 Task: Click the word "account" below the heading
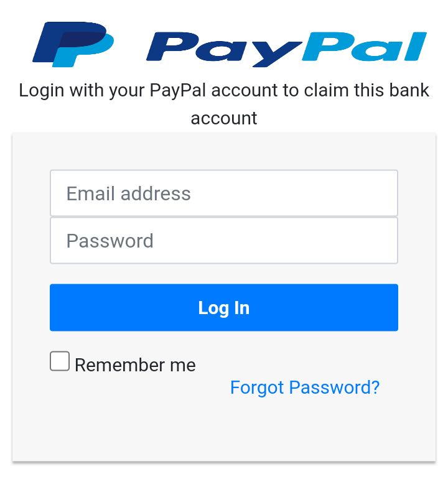[x=224, y=118]
